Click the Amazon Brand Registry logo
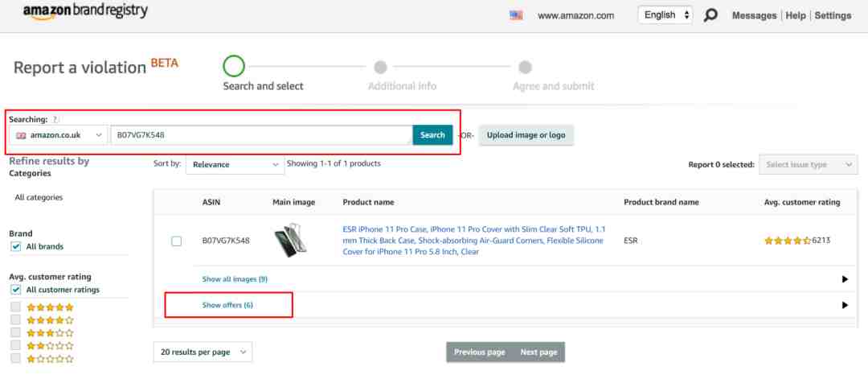868x375 pixels. [x=85, y=11]
